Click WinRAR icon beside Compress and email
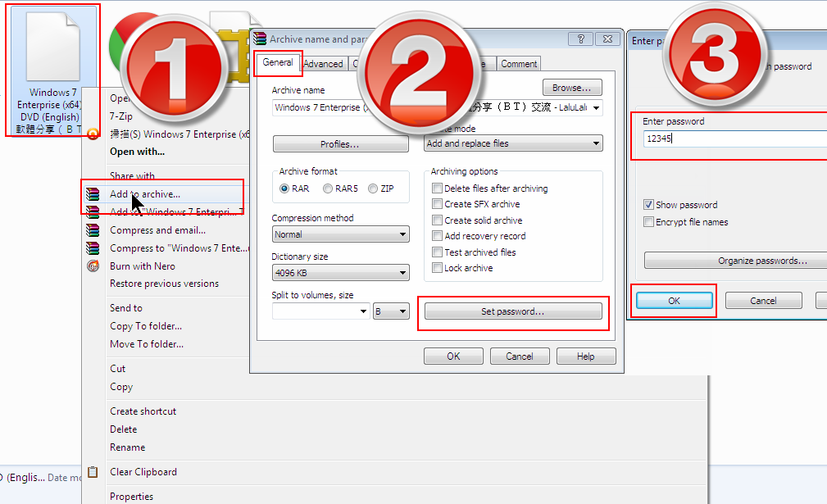 [x=93, y=230]
